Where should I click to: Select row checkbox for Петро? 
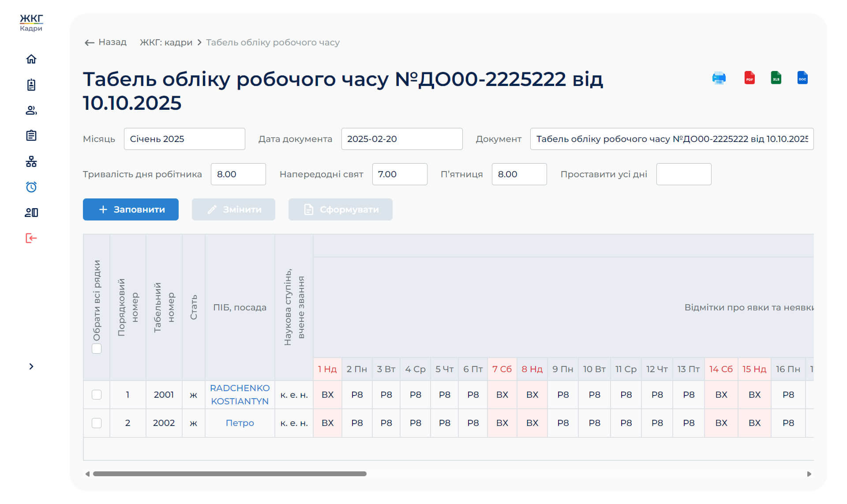point(97,423)
